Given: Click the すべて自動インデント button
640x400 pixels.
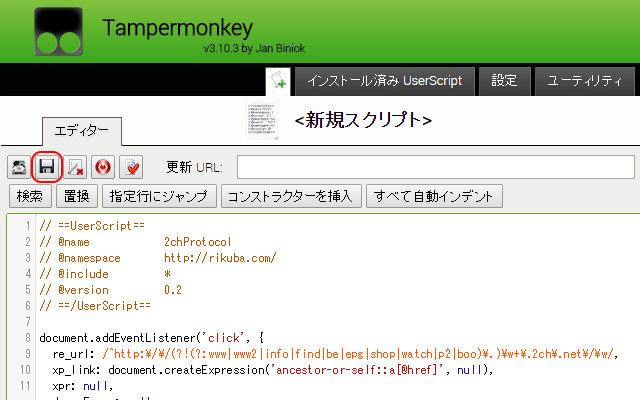Looking at the screenshot, I should click(x=435, y=195).
